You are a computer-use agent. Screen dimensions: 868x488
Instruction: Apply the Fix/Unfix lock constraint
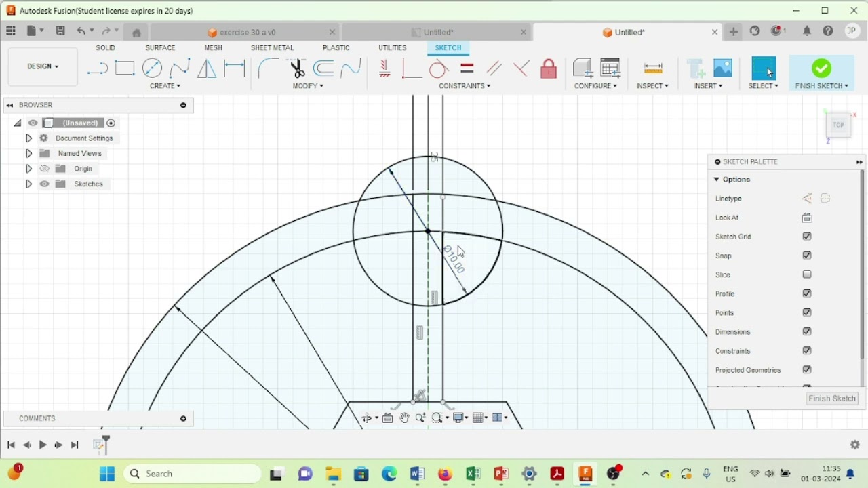549,68
